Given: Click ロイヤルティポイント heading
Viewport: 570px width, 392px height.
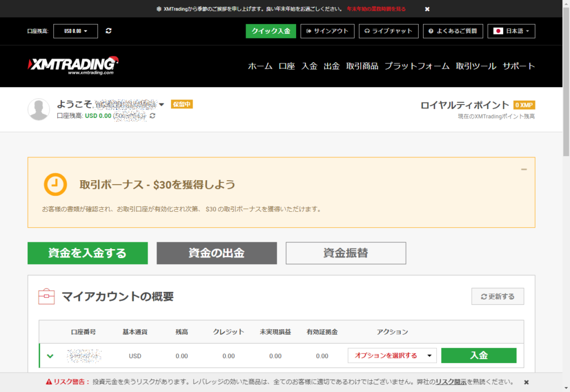Looking at the screenshot, I should coord(465,105).
